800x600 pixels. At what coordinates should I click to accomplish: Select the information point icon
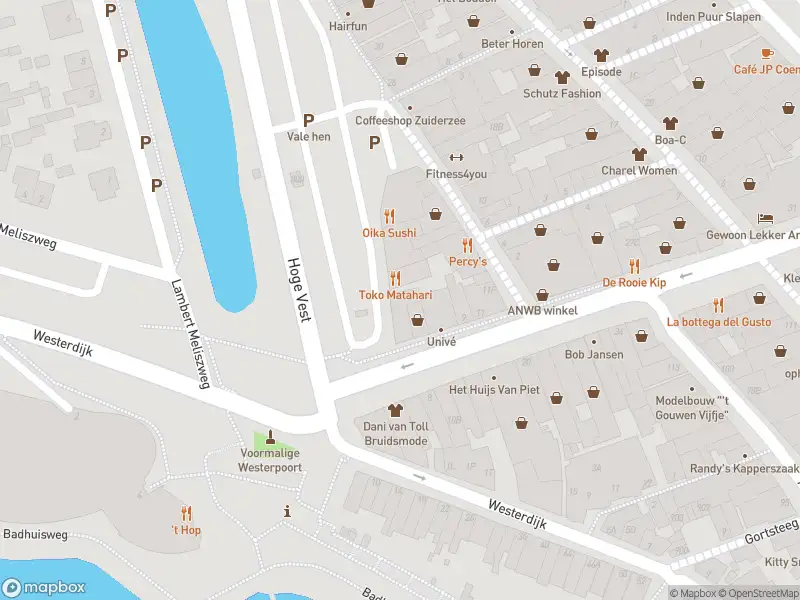(x=287, y=511)
